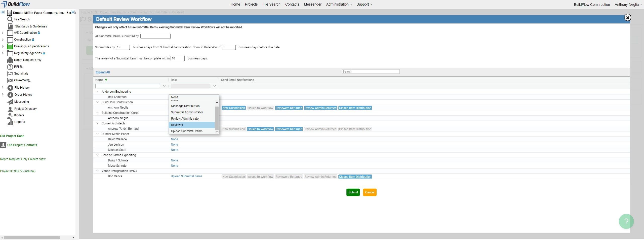Click the role list scroll-down arrow

click(217, 132)
